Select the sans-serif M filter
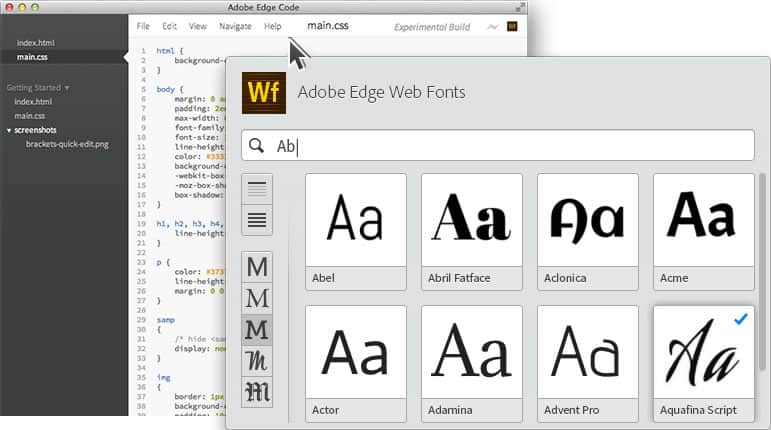 257,267
